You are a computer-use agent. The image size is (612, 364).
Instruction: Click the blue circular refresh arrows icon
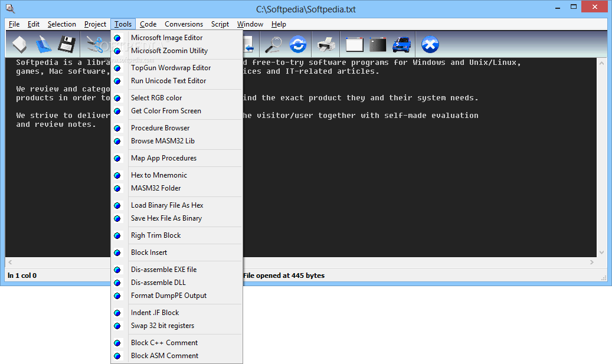[298, 44]
